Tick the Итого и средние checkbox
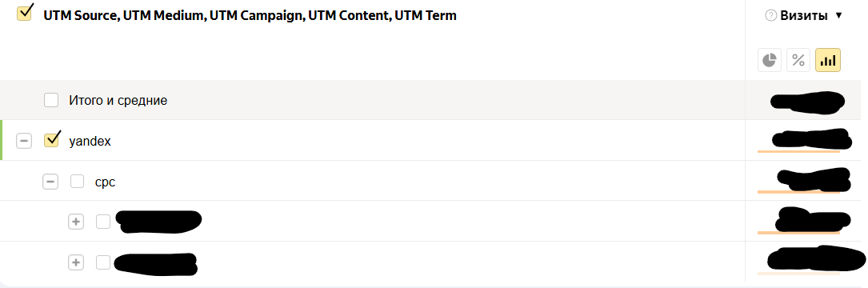This screenshot has height=288, width=868. click(x=51, y=100)
